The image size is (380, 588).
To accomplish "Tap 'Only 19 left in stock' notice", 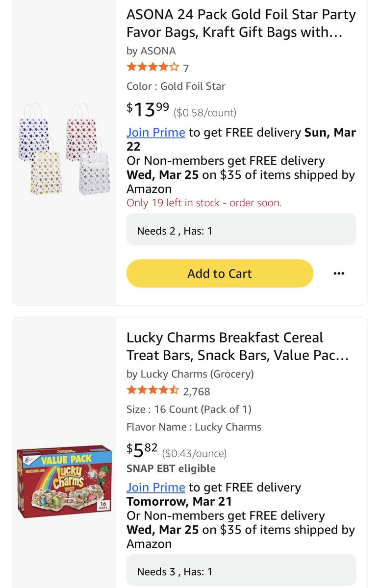I will click(x=204, y=203).
